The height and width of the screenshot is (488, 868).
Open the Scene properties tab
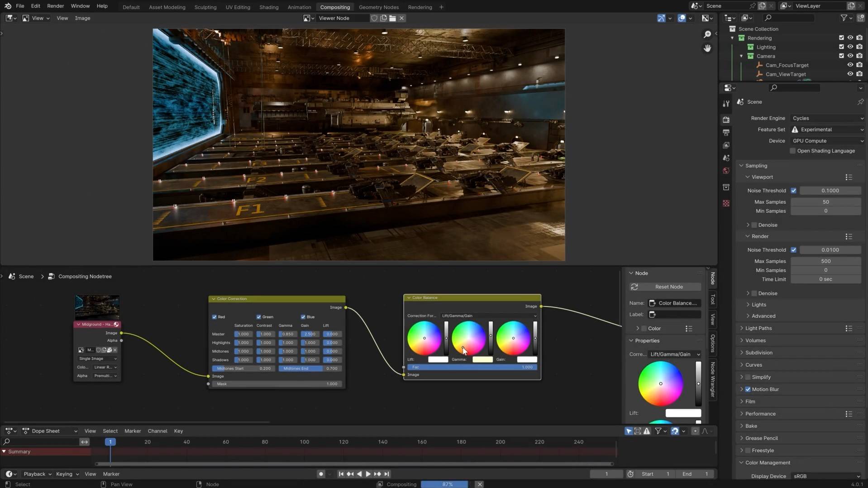tap(726, 158)
